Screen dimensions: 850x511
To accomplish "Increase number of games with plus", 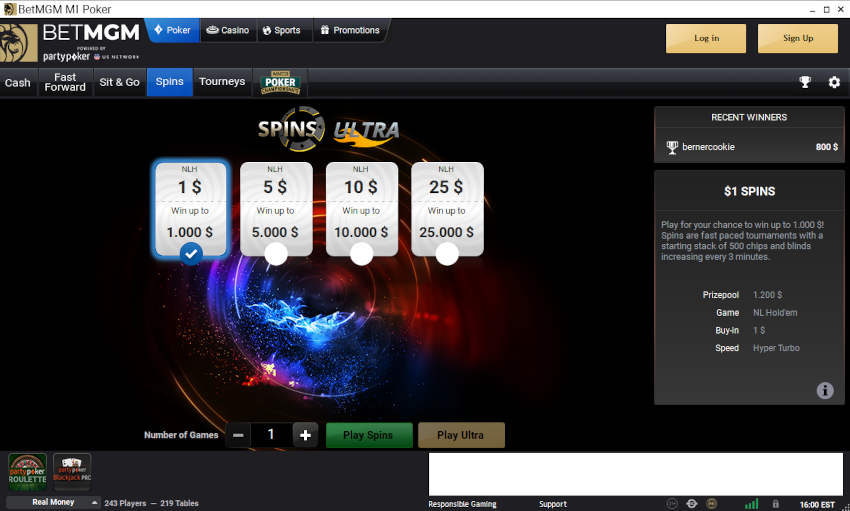I will [x=305, y=435].
